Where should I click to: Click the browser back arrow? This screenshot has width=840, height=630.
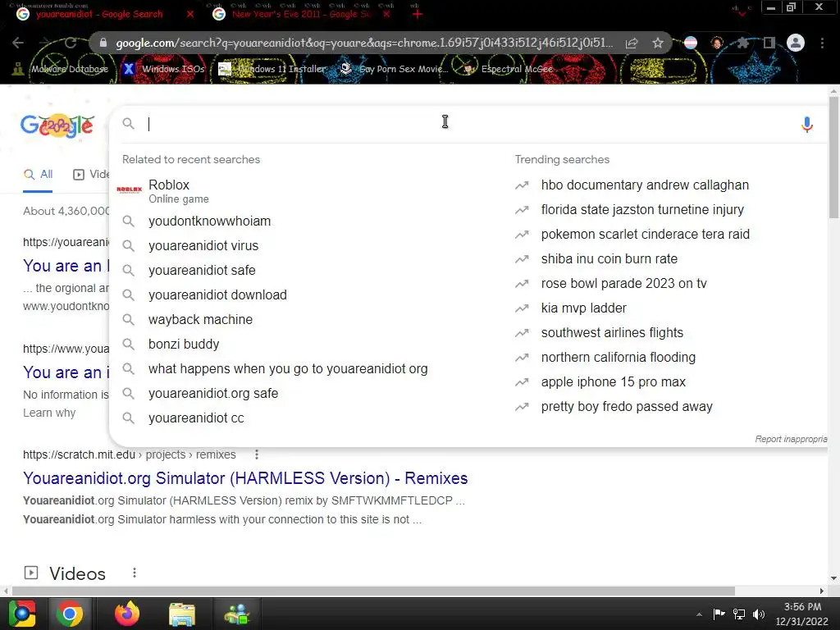pos(18,43)
